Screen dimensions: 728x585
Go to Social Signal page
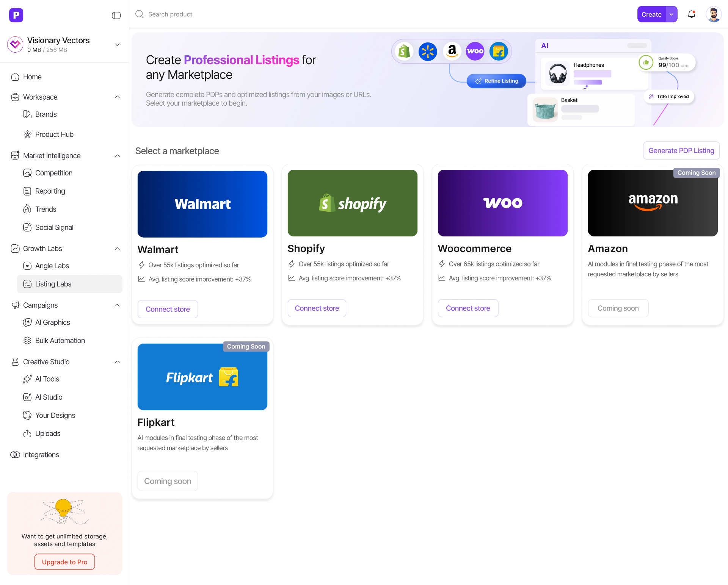click(54, 227)
